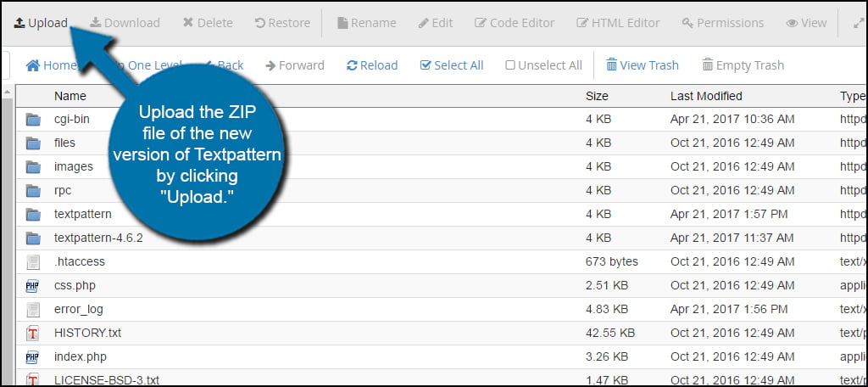Select the error_log file name

79,310
